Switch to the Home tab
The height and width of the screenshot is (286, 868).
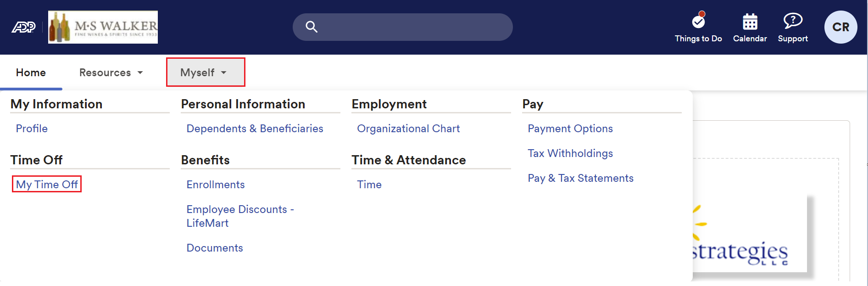[31, 72]
